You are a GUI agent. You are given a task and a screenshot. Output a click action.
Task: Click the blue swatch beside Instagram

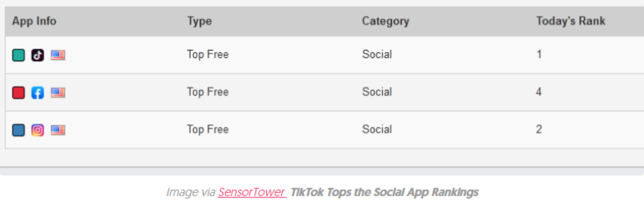(19, 130)
